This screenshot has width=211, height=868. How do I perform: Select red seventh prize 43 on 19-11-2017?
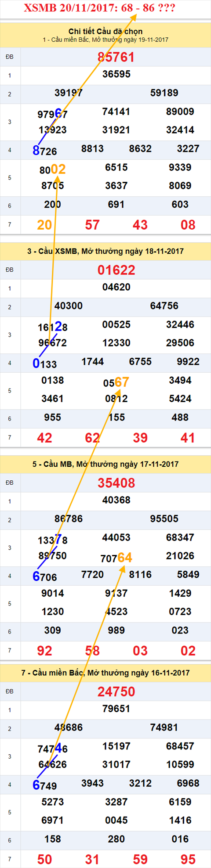coord(140,225)
